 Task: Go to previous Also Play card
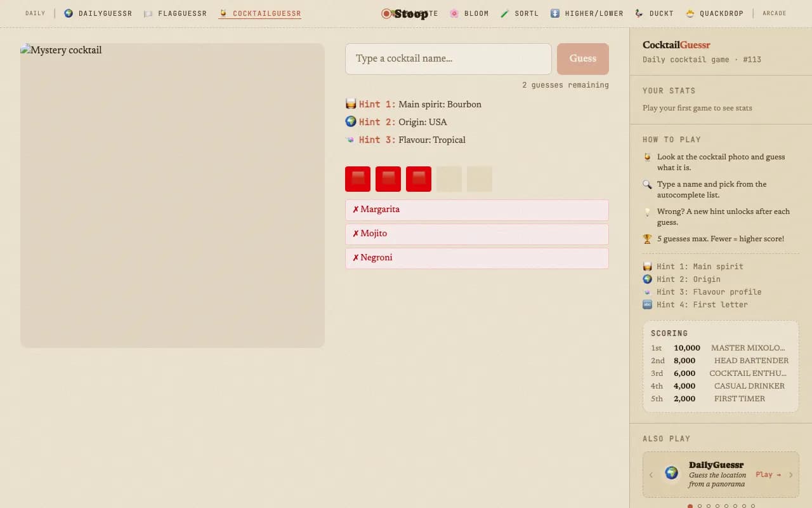pos(651,475)
